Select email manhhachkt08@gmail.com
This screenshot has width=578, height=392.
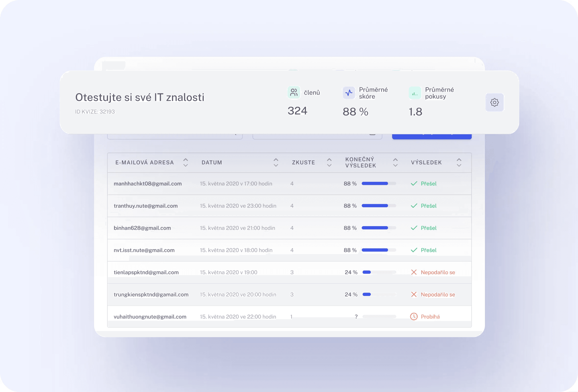click(x=148, y=184)
